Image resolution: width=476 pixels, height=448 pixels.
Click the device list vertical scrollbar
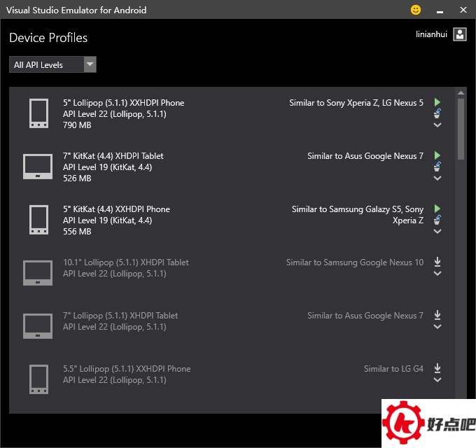[x=461, y=129]
